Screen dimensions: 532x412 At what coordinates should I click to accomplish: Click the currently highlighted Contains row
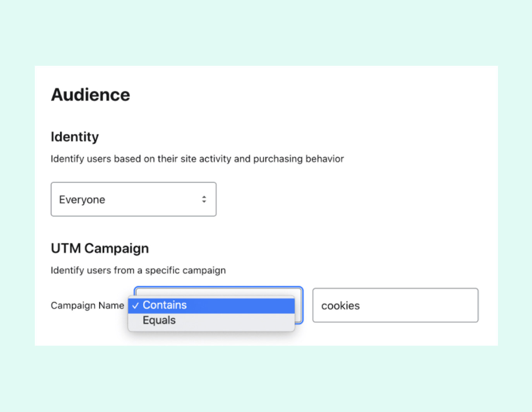[x=212, y=306]
